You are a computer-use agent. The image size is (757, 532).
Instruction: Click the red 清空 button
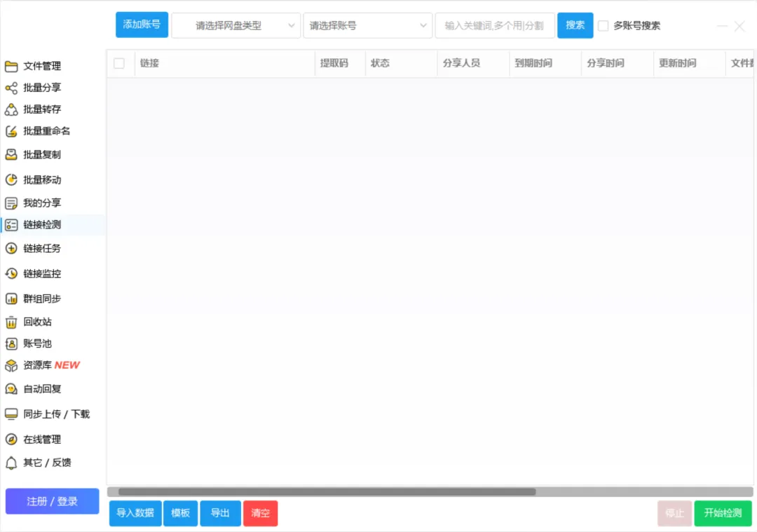(260, 513)
